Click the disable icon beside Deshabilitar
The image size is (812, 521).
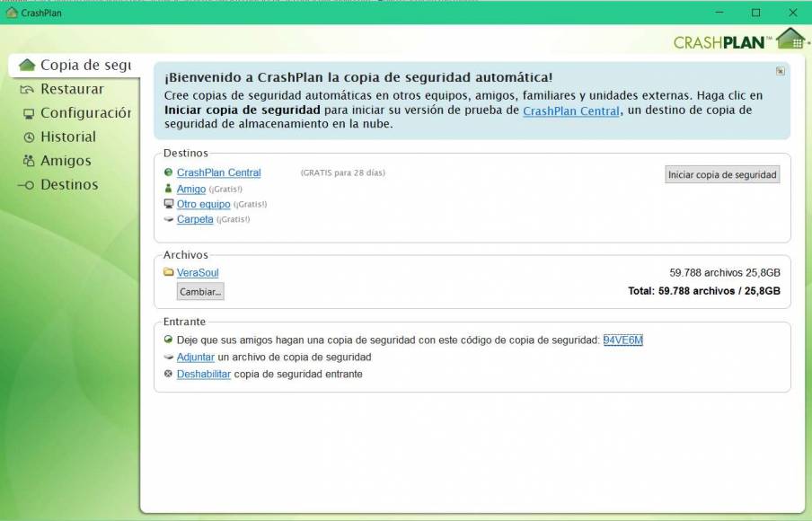click(x=169, y=374)
